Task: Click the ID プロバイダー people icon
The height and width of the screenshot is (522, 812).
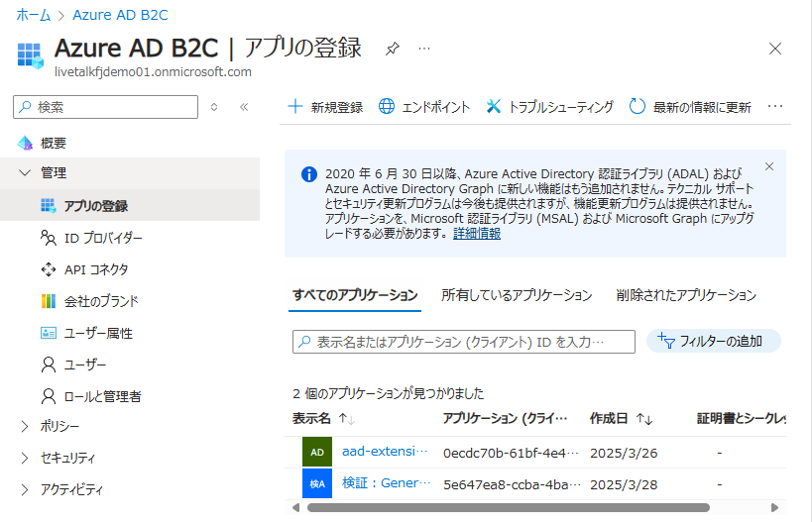Action: coord(49,238)
